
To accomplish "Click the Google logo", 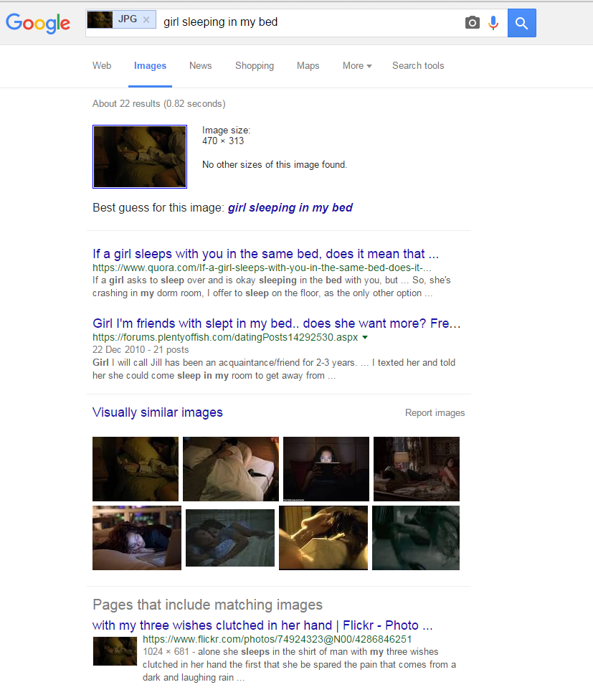I will pos(38,23).
